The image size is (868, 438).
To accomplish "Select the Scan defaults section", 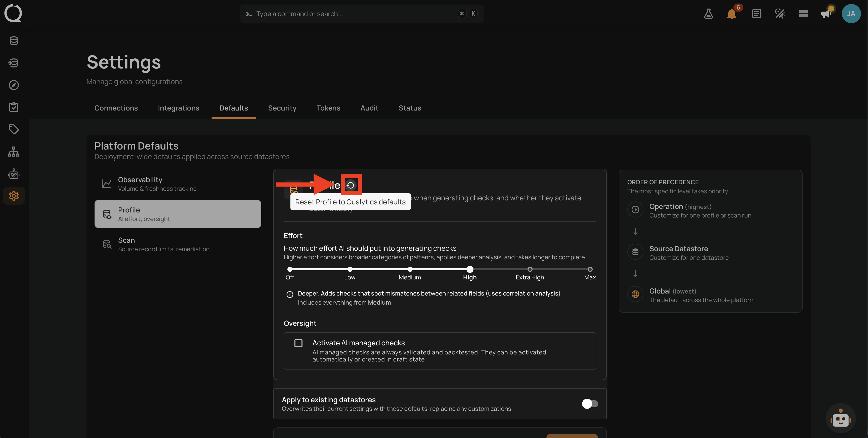I will click(x=178, y=244).
